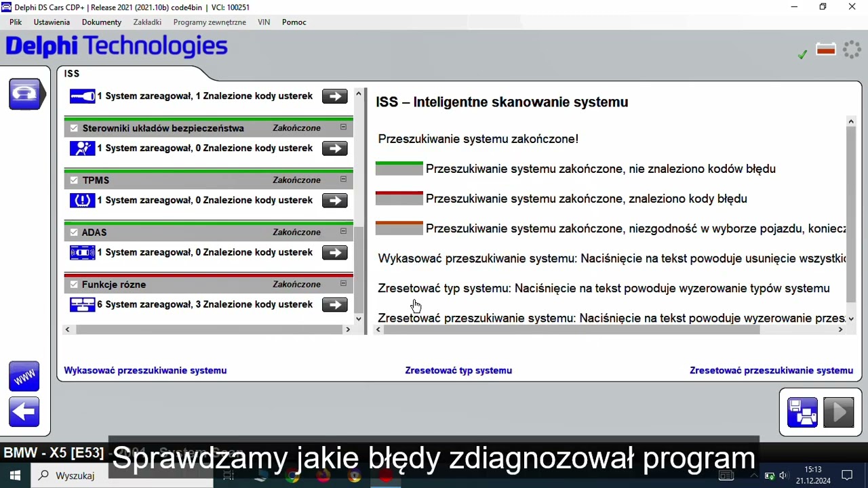Click the red battery voltage indicator icon

pyautogui.click(x=826, y=50)
